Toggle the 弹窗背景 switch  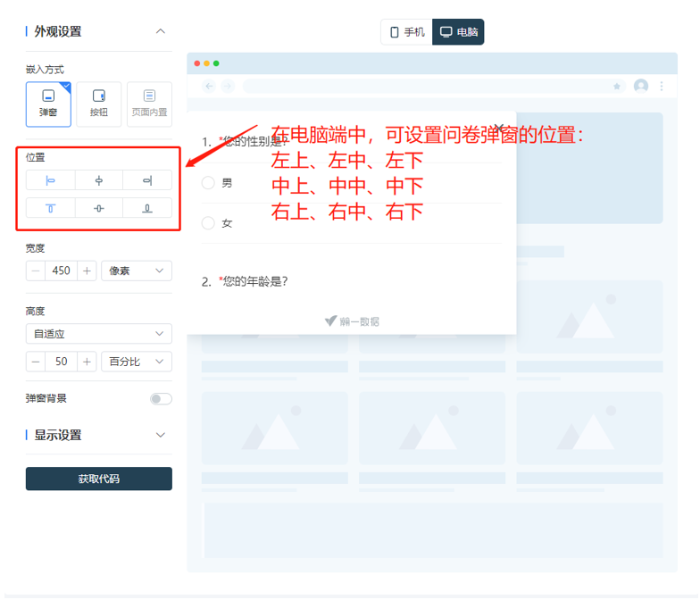tap(161, 398)
